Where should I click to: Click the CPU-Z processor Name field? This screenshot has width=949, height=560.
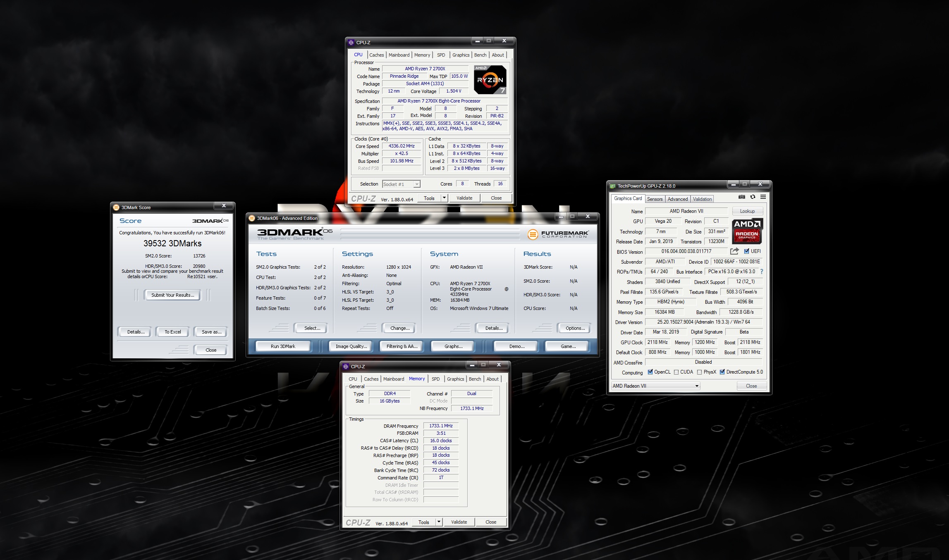(425, 69)
